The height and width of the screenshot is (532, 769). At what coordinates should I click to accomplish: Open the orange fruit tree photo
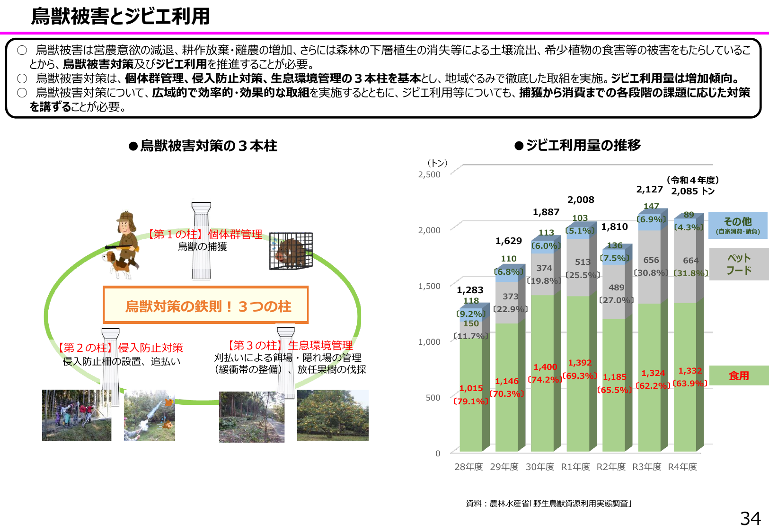[x=333, y=415]
